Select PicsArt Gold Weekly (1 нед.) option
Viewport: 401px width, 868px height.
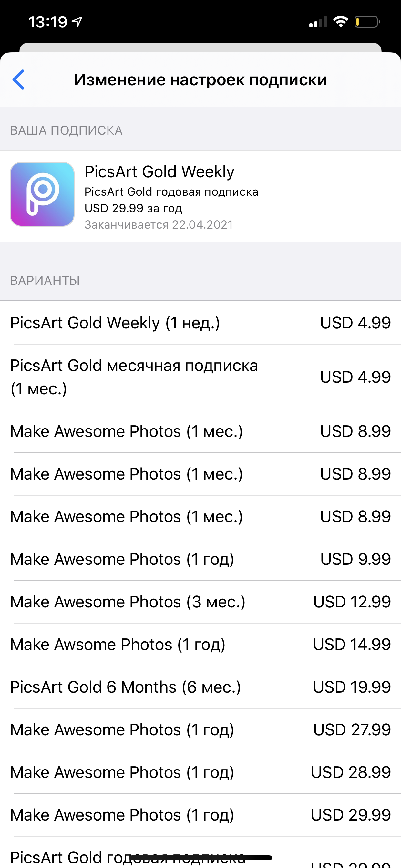click(x=200, y=323)
